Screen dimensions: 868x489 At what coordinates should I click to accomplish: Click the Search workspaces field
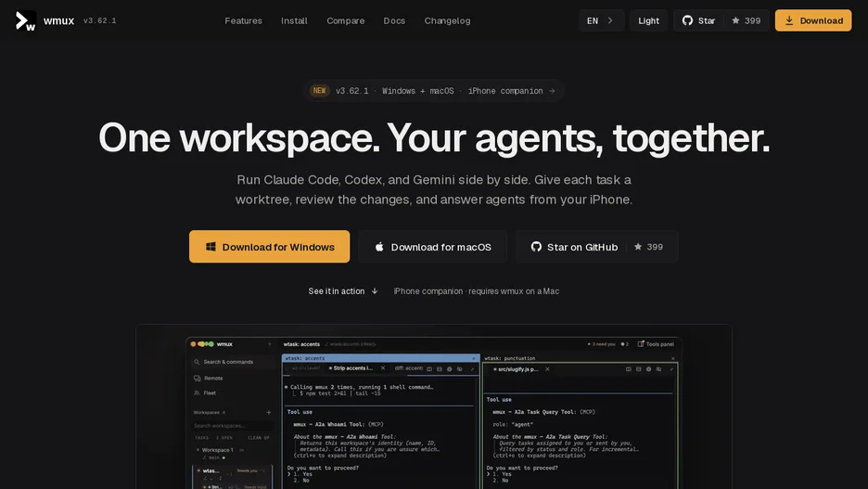click(233, 426)
